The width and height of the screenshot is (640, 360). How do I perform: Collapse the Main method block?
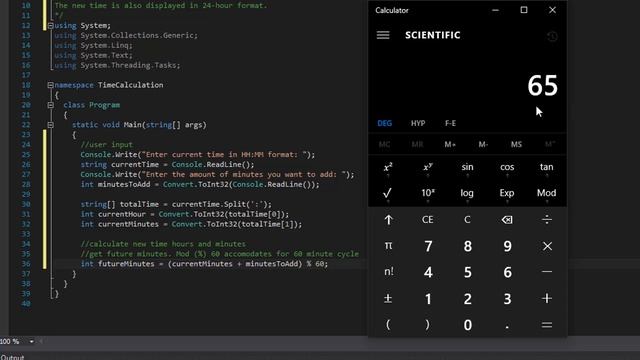pos(50,125)
